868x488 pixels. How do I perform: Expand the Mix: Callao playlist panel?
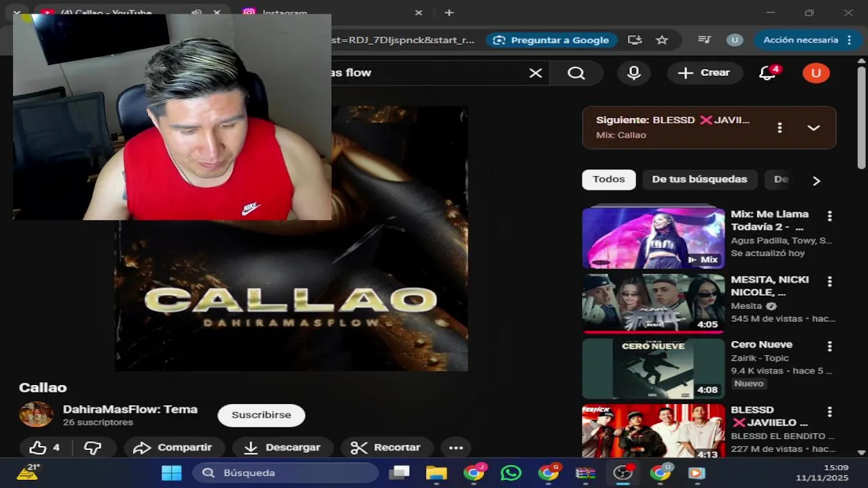click(x=814, y=127)
